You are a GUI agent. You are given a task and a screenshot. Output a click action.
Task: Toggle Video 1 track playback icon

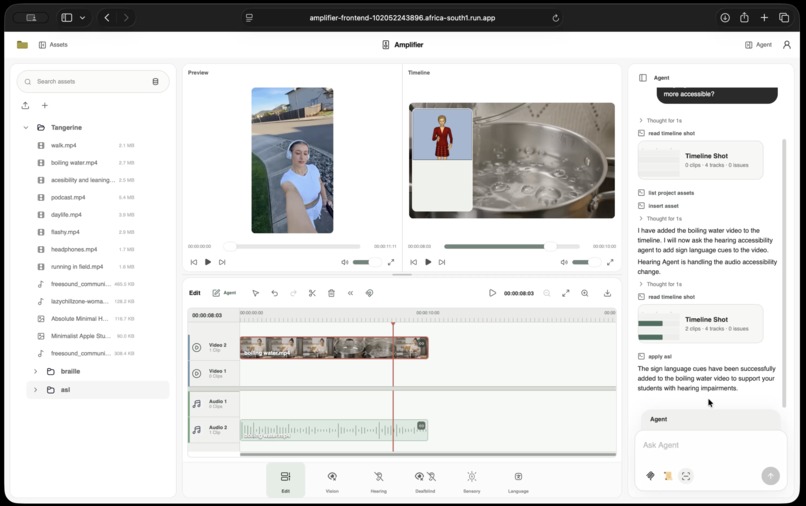click(196, 373)
